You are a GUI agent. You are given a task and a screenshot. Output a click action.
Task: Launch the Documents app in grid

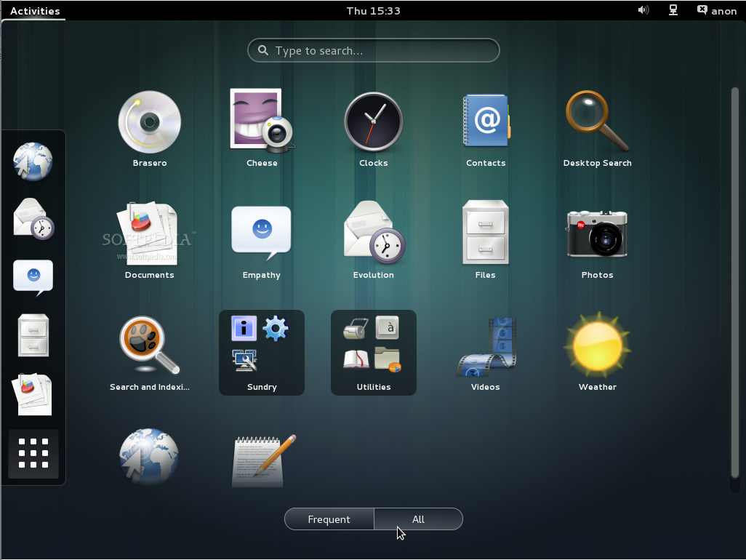(149, 240)
